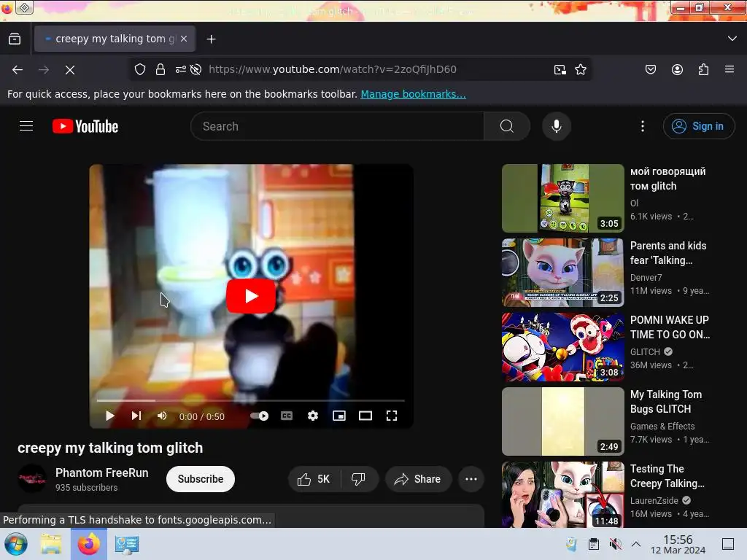The height and width of the screenshot is (560, 747).
Task: Open tracking protection shield info
Action: coord(139,69)
